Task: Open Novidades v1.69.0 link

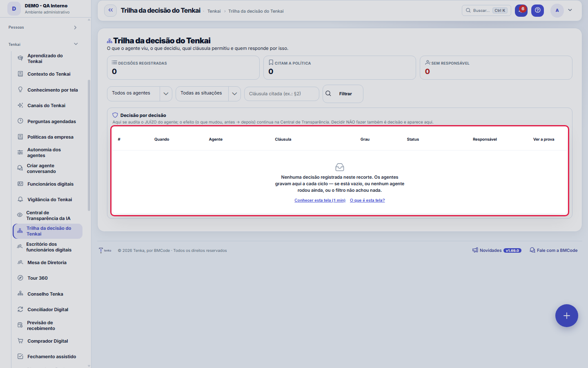Action: (497, 250)
